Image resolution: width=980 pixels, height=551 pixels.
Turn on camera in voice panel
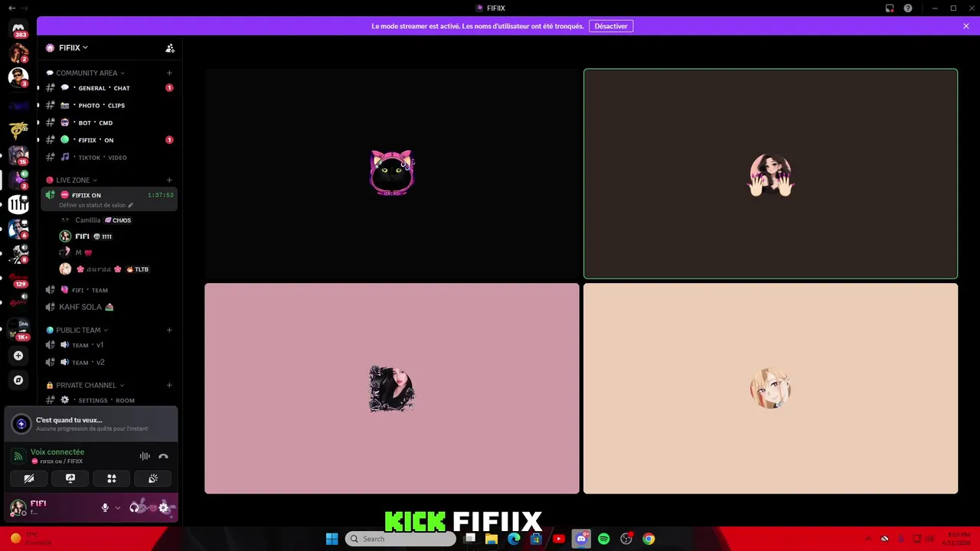coord(29,478)
